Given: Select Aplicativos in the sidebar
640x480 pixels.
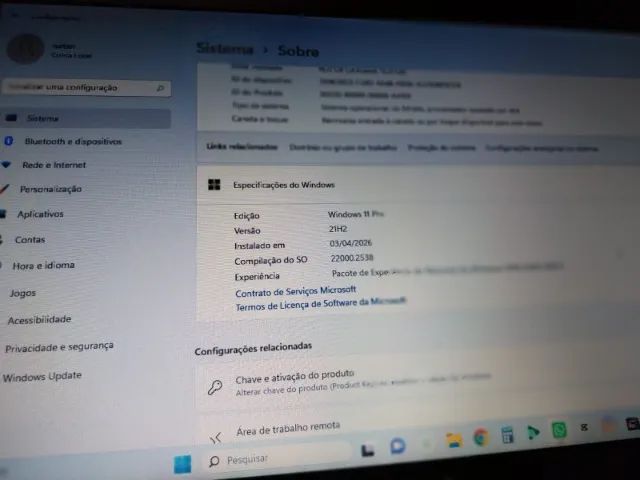Looking at the screenshot, I should [40, 214].
